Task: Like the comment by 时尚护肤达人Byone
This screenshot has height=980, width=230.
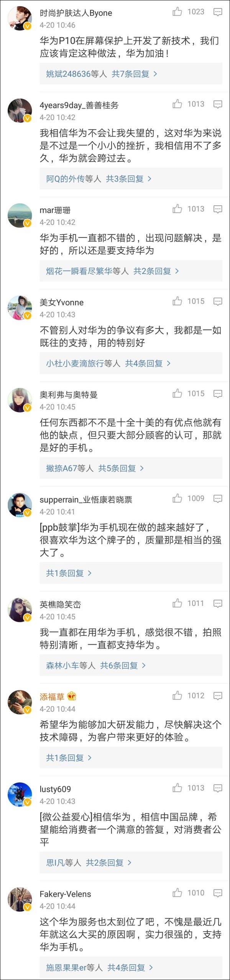Action: pyautogui.click(x=177, y=12)
